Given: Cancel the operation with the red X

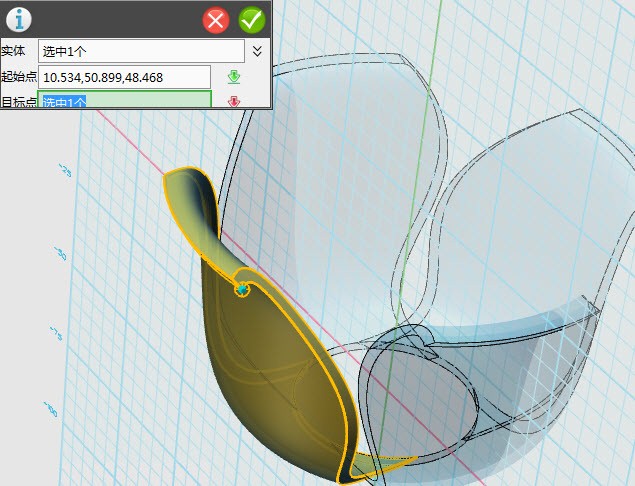Looking at the screenshot, I should (215, 19).
